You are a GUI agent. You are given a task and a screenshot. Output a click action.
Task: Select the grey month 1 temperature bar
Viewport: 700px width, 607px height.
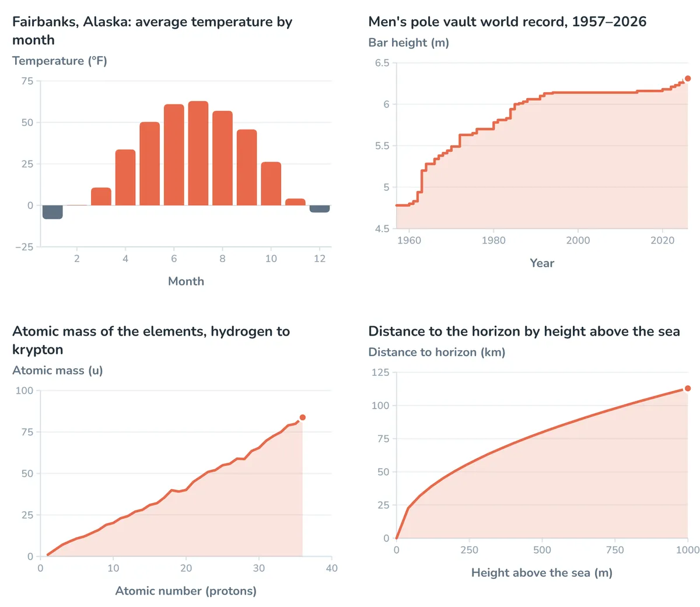click(52, 212)
